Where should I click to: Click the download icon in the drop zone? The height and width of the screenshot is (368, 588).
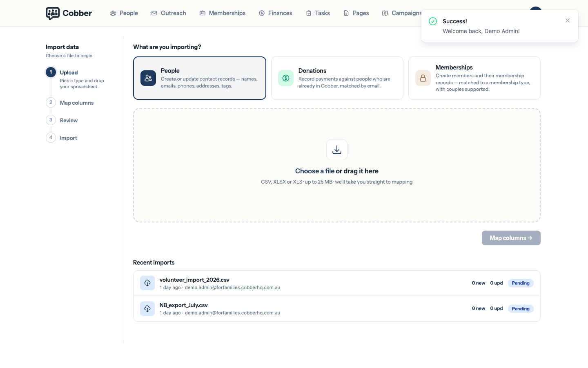(337, 150)
